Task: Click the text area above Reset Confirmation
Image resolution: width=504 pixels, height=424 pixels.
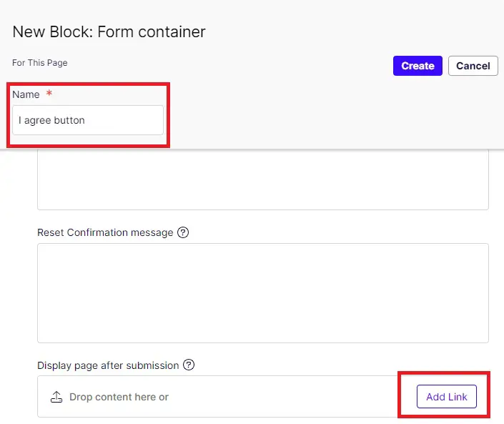Action: pyautogui.click(x=262, y=179)
